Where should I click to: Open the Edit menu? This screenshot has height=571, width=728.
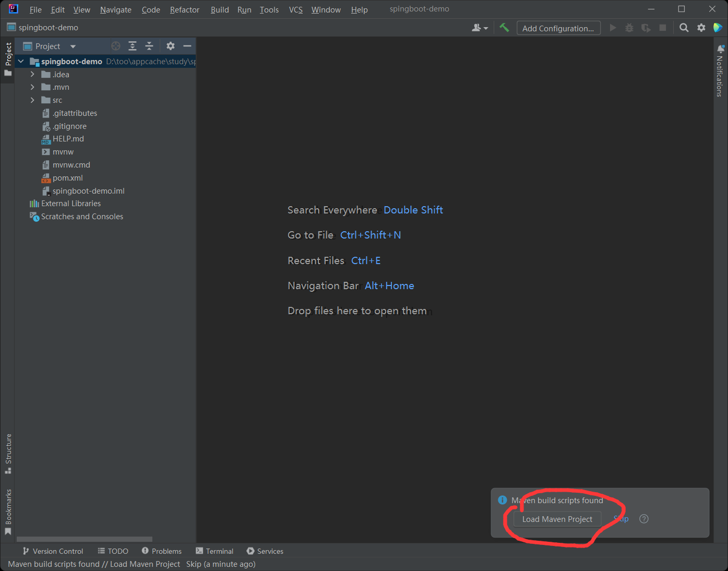tap(58, 9)
